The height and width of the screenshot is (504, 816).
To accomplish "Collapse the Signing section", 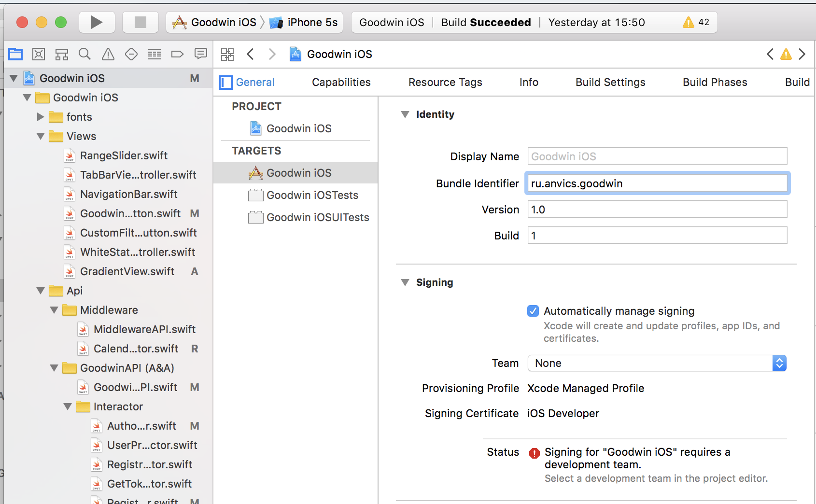I will (x=405, y=282).
